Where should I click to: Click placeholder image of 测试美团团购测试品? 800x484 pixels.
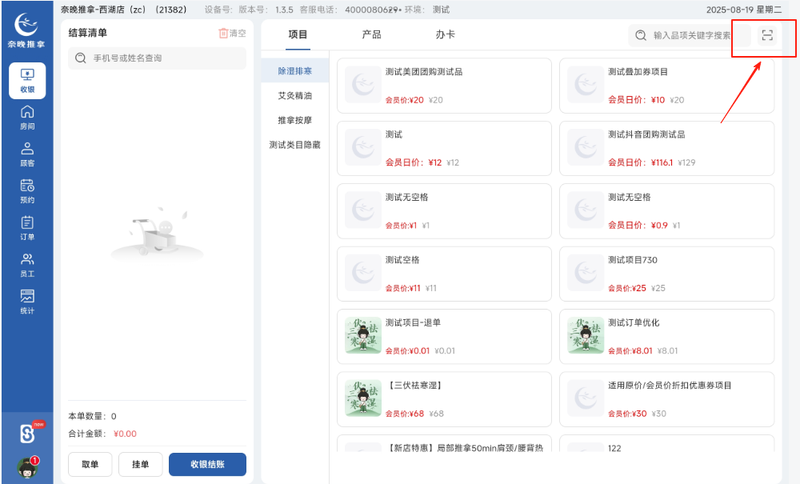pos(363,85)
